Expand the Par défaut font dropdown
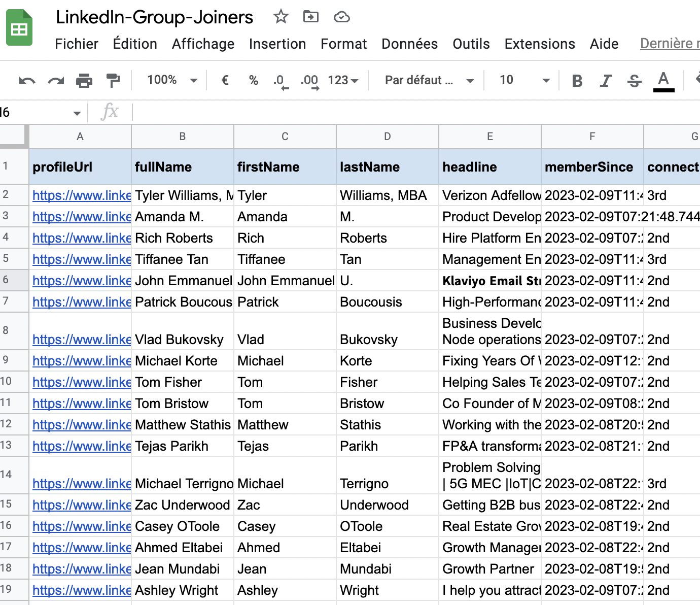Viewport: 700px width, 605px height. 429,80
